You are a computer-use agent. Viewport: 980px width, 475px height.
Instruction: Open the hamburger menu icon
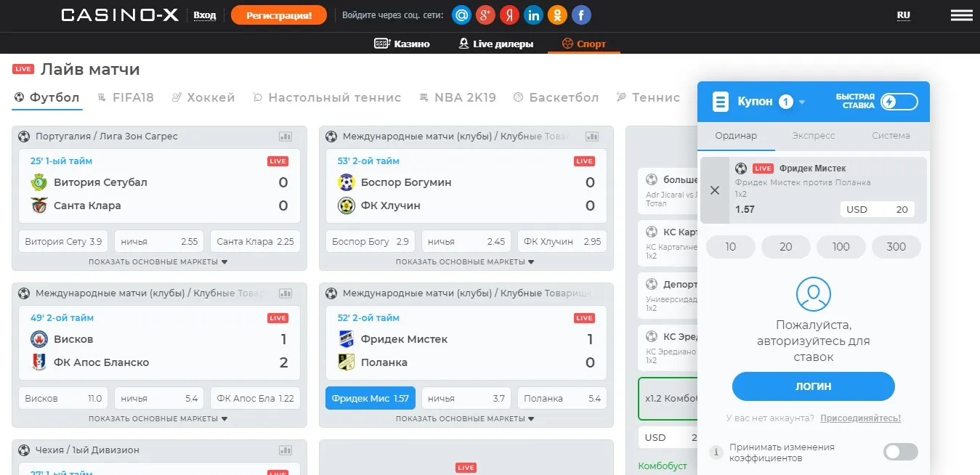962,15
